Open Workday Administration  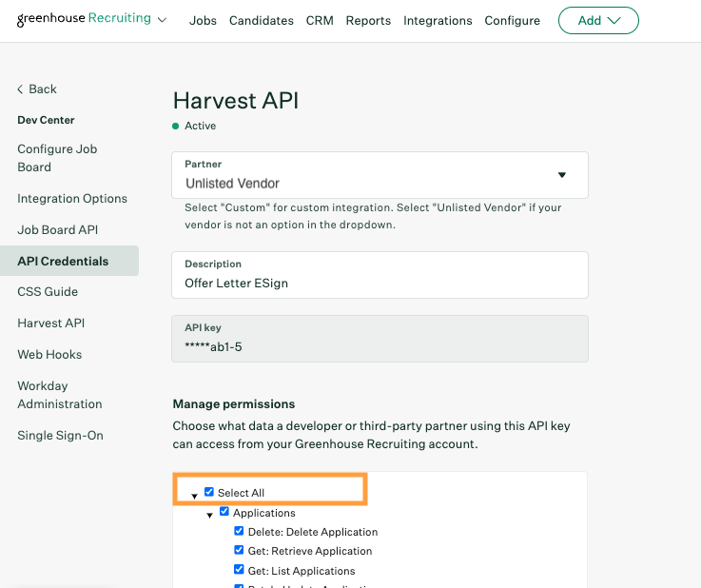tap(60, 395)
